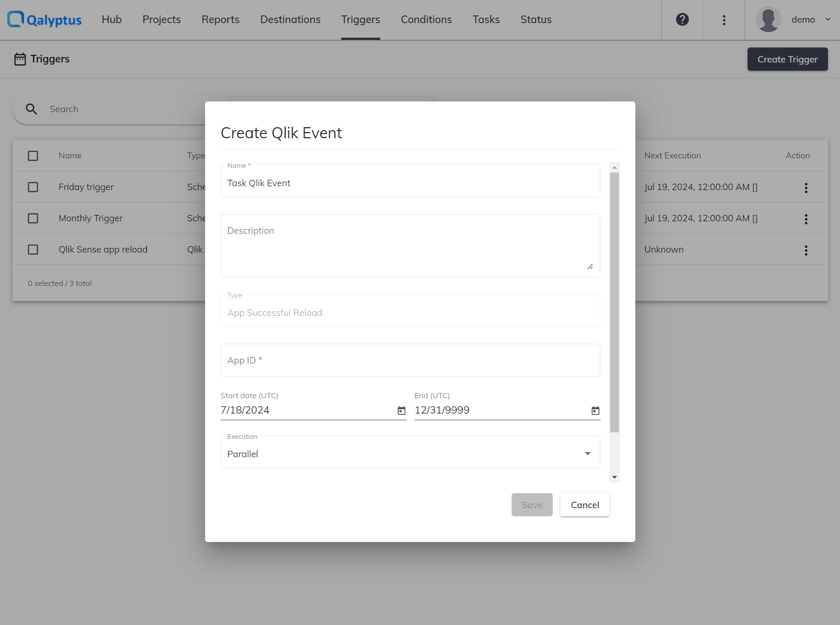Click the demo user avatar

769,20
